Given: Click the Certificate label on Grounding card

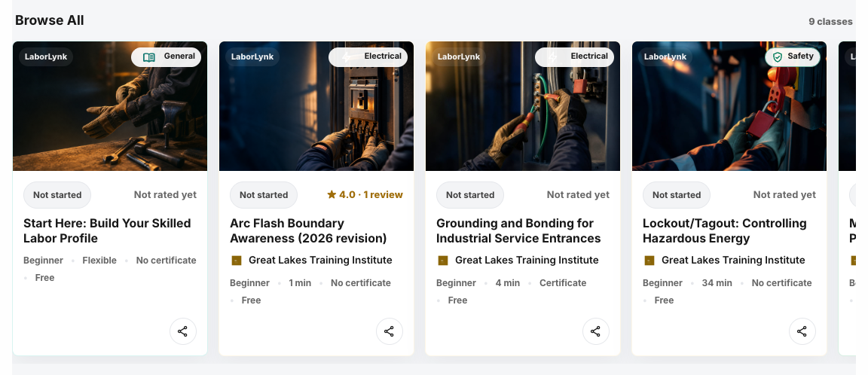Looking at the screenshot, I should pyautogui.click(x=563, y=283).
